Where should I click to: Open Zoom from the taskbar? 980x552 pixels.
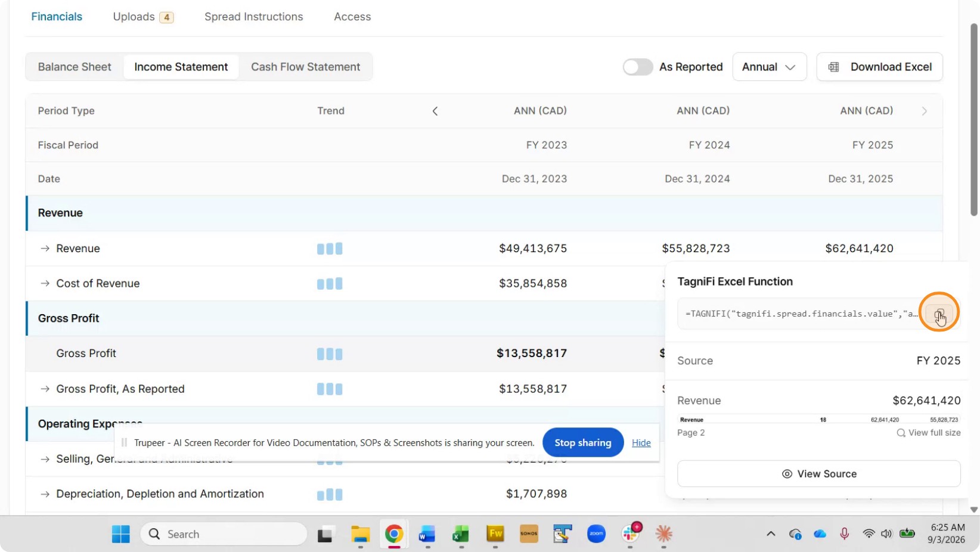[596, 534]
